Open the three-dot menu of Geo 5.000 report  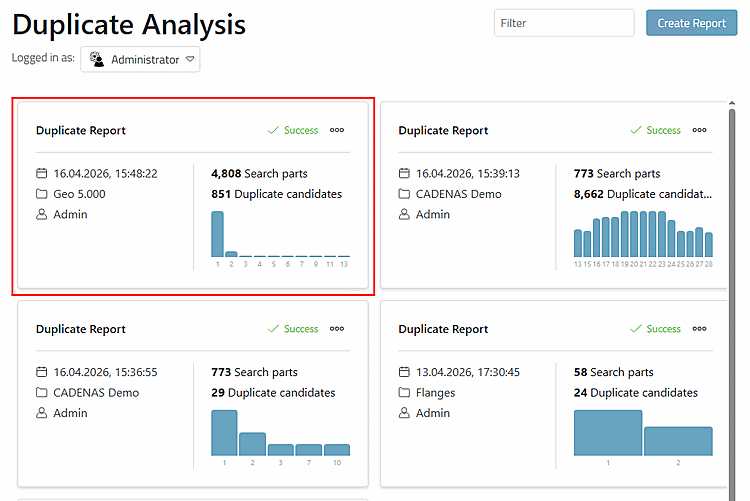click(337, 130)
